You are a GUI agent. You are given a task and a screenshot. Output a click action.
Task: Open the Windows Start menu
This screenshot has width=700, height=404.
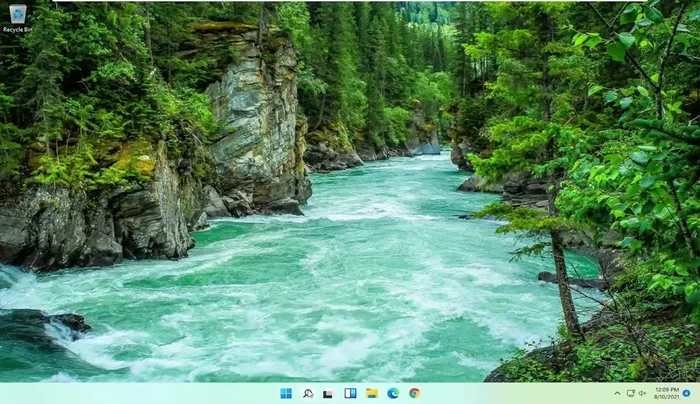tap(286, 393)
